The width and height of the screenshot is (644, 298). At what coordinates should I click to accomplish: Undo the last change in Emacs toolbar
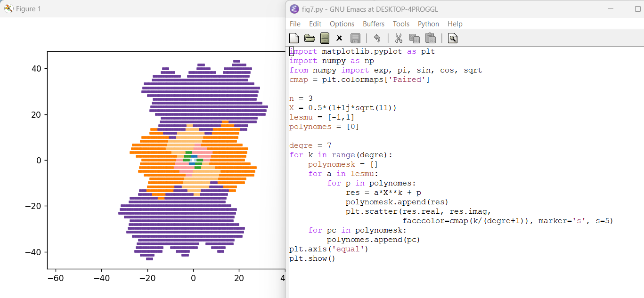tap(377, 38)
